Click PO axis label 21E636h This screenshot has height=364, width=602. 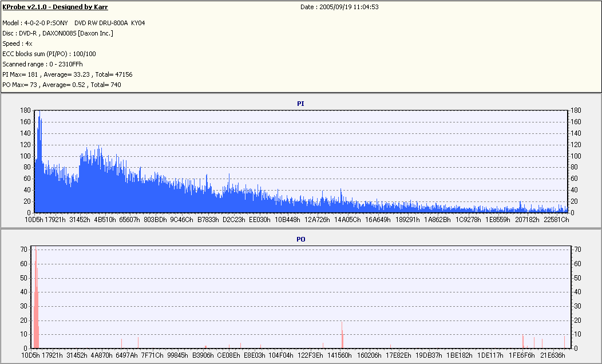click(553, 355)
